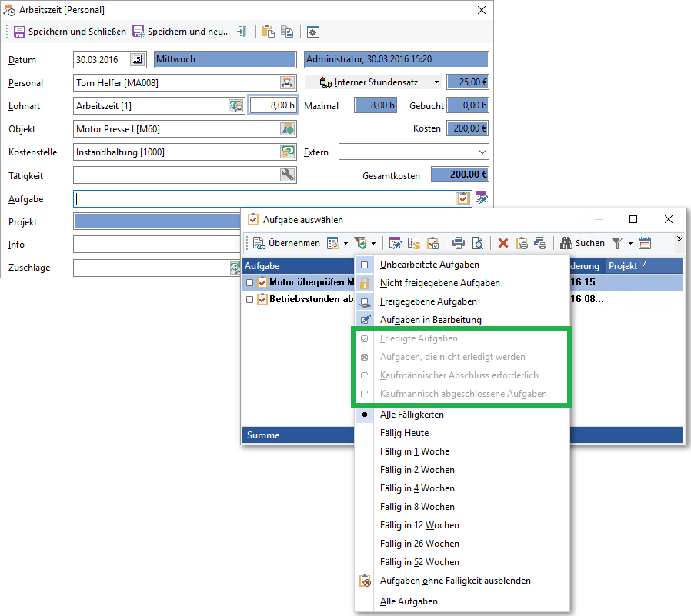Viewport: 691px width, 616px height.
Task: Click the person lookup icon in Personal field
Action: click(287, 82)
